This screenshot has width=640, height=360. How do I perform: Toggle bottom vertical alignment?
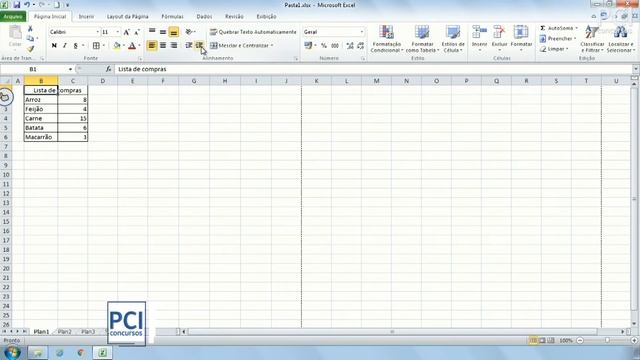pyautogui.click(x=173, y=31)
